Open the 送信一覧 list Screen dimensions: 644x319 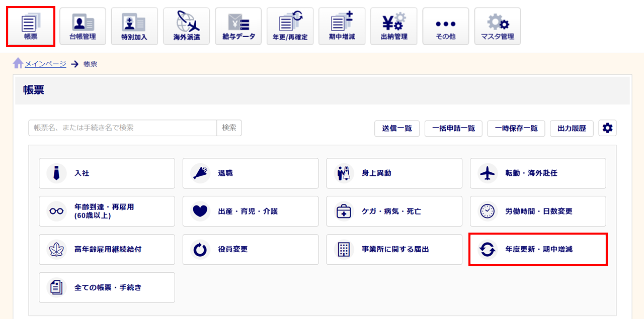(x=397, y=128)
